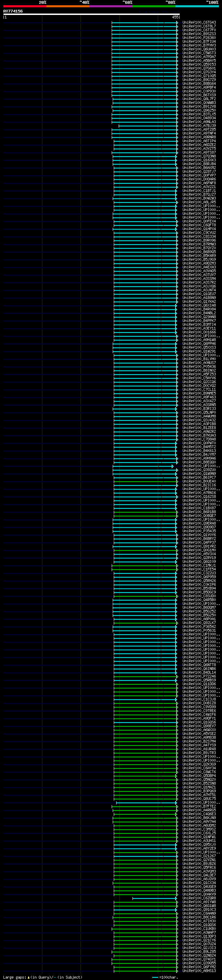222x980 pixels.
Task: Open hit UniRef100_C6T8L7
Action: pyautogui.click(x=199, y=26)
